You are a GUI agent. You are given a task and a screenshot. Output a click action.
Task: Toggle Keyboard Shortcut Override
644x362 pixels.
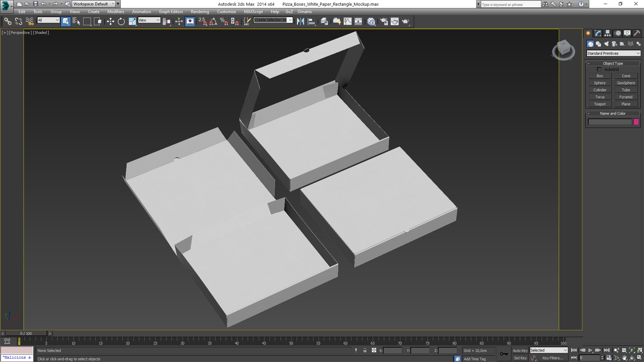click(190, 21)
